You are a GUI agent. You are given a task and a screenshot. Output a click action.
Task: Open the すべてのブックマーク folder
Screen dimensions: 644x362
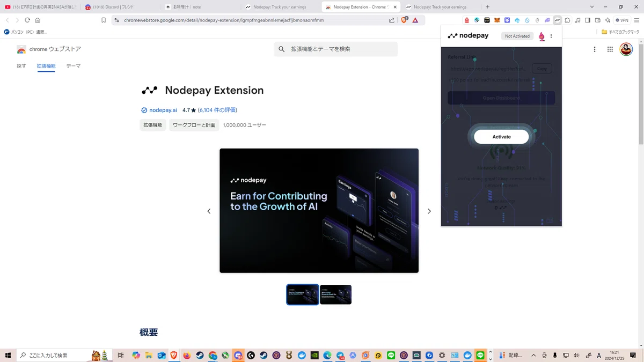(x=620, y=32)
